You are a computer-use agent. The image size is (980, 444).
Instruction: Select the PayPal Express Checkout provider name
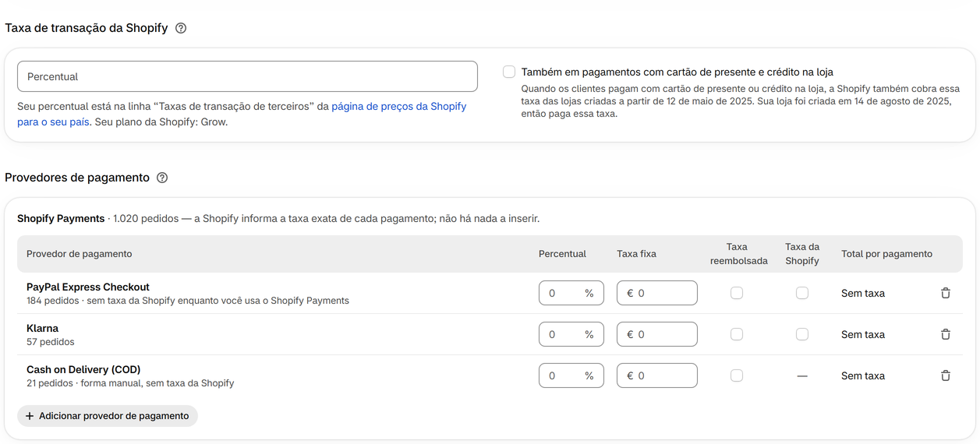click(x=88, y=287)
